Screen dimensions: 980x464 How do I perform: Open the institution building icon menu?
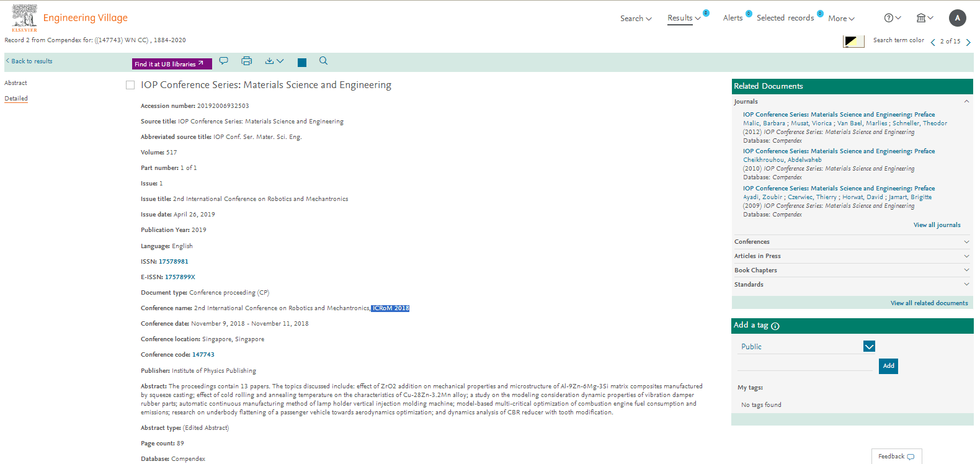pos(924,18)
